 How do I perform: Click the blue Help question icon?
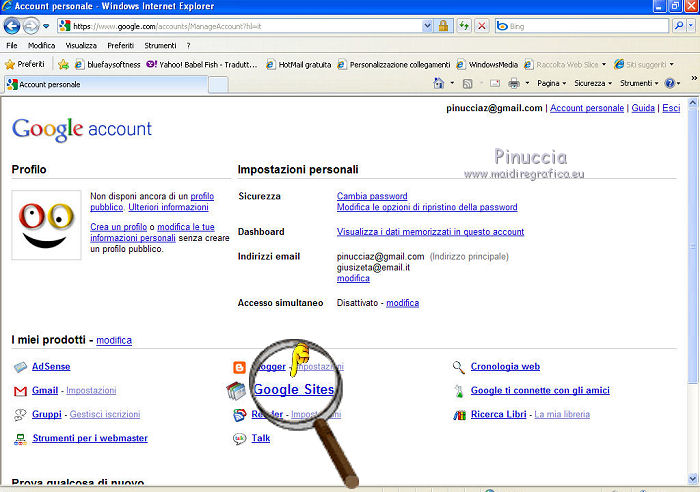(669, 83)
